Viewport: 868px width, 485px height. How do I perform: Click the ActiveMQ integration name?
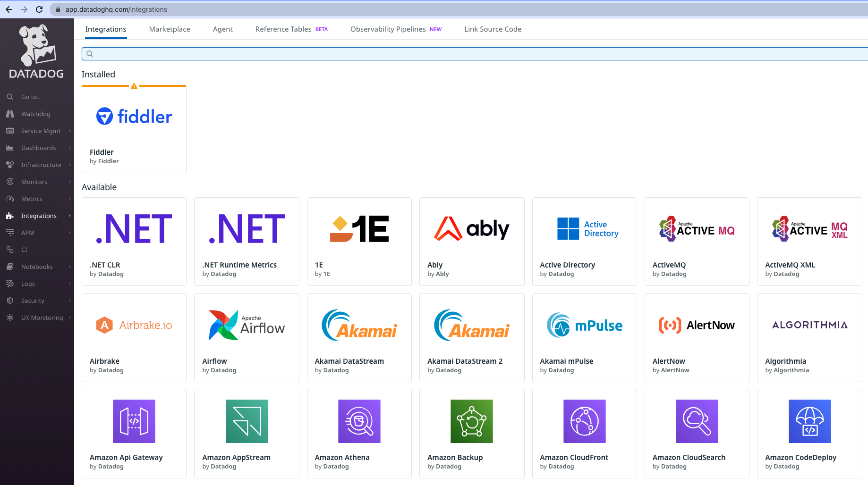click(669, 265)
